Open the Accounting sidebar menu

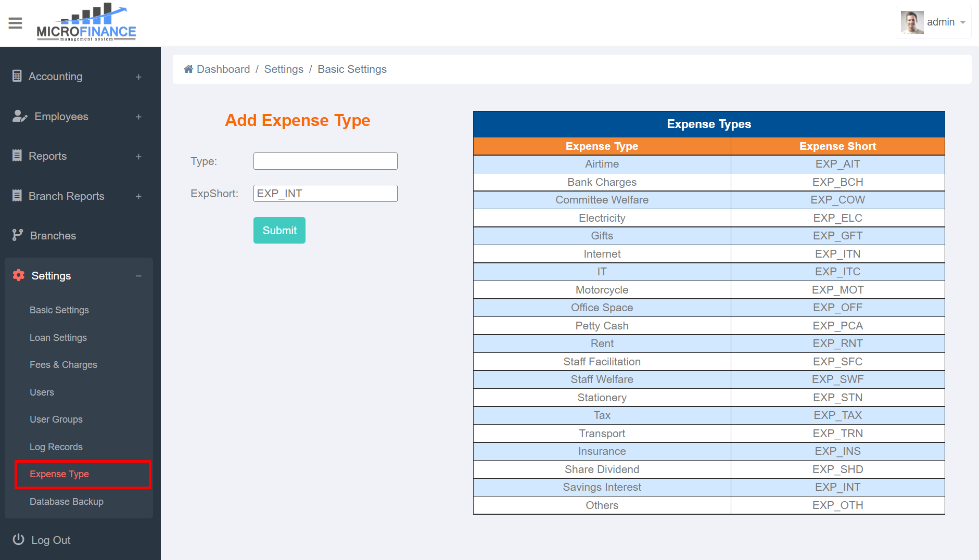[x=79, y=77]
